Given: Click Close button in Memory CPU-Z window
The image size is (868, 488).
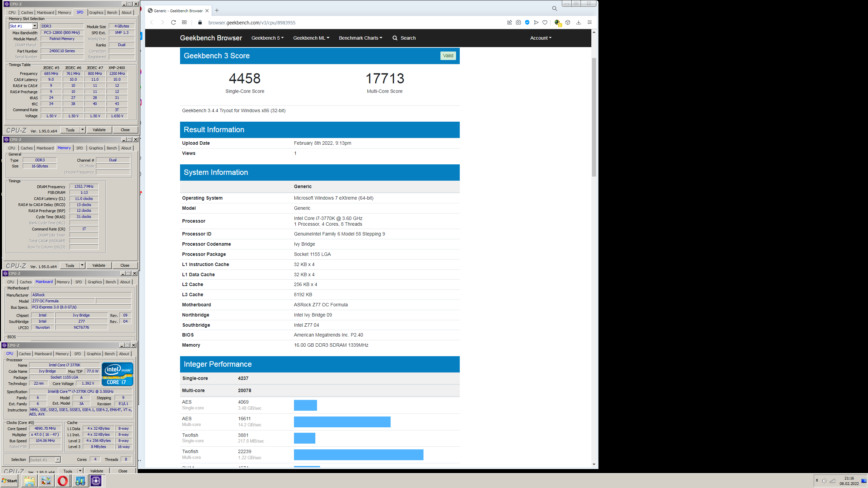Looking at the screenshot, I should (x=125, y=265).
